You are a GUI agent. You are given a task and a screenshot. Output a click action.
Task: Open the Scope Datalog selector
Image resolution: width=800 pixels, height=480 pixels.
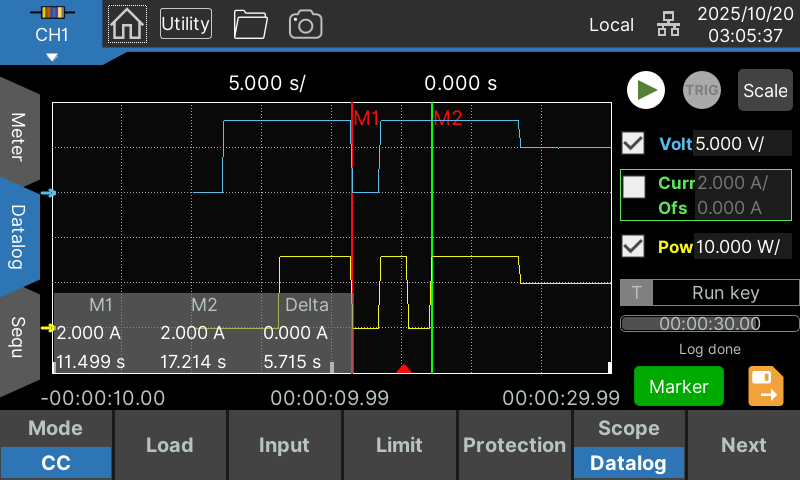[628, 446]
